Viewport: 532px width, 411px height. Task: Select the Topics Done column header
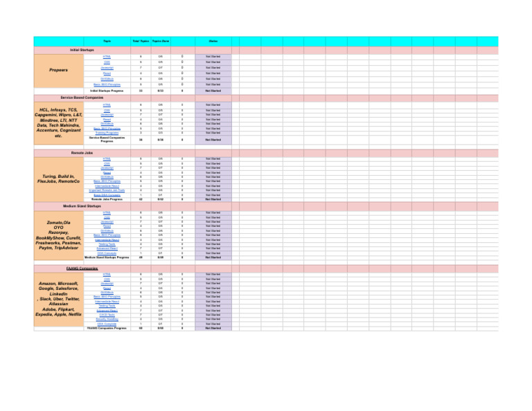coord(161,42)
